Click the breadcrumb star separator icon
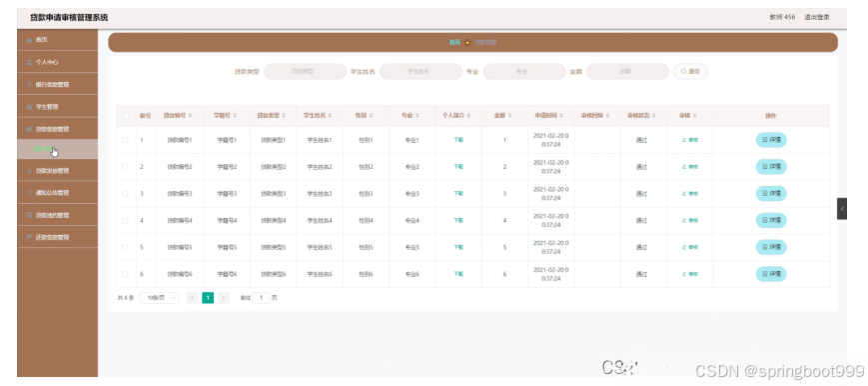Image resolution: width=868 pixels, height=386 pixels. tap(467, 43)
